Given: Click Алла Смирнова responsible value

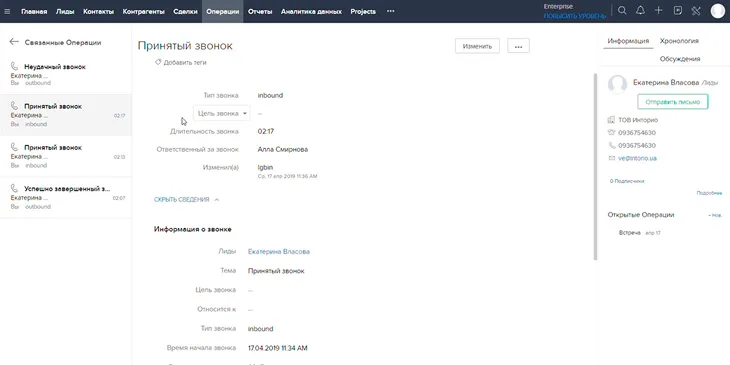Looking at the screenshot, I should coord(283,149).
